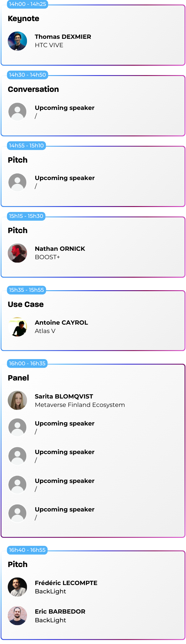The image size is (186, 644).
Task: Click the Thomas DEXMIER speaker name
Action: [x=63, y=37]
